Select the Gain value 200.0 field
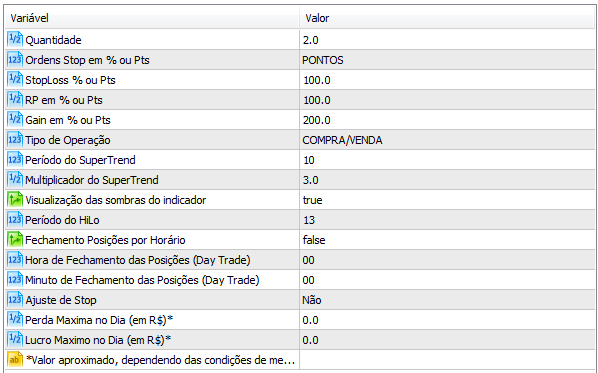The height and width of the screenshot is (373, 598). coord(447,120)
